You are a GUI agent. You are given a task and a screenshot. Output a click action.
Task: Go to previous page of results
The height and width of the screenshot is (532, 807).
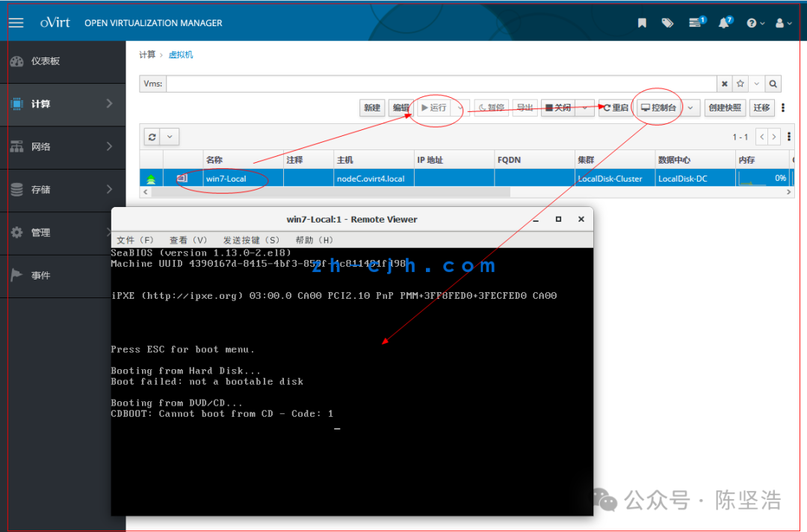[x=761, y=137]
